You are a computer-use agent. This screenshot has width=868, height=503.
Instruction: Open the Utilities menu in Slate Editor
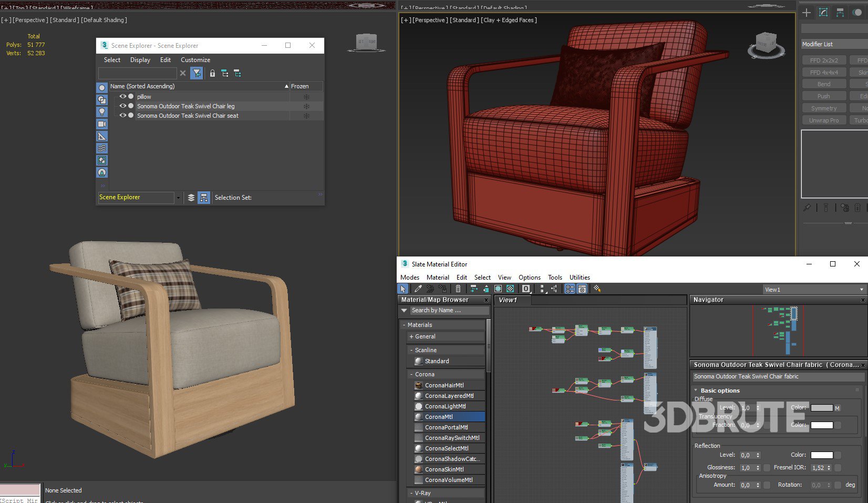tap(580, 278)
